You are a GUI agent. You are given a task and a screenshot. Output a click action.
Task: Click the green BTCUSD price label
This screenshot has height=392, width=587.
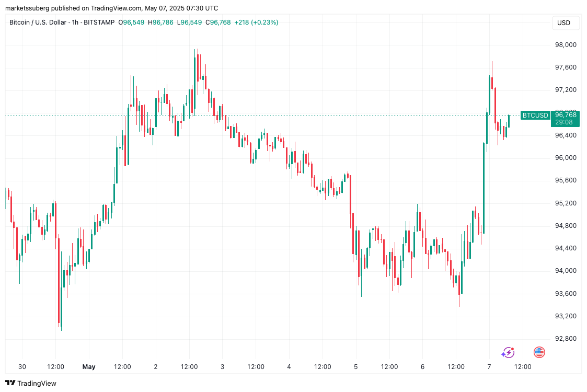[535, 115]
